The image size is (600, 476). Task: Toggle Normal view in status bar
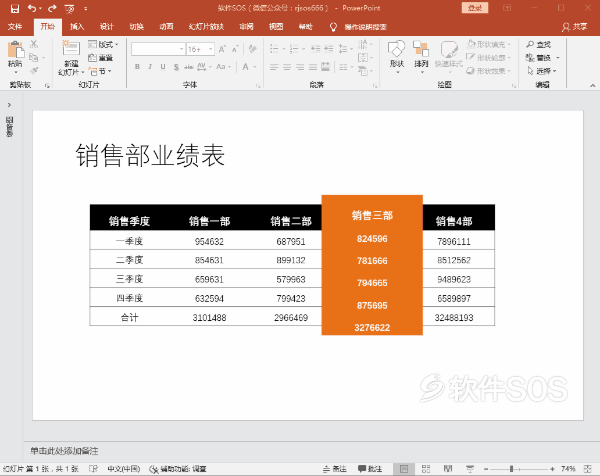point(404,469)
